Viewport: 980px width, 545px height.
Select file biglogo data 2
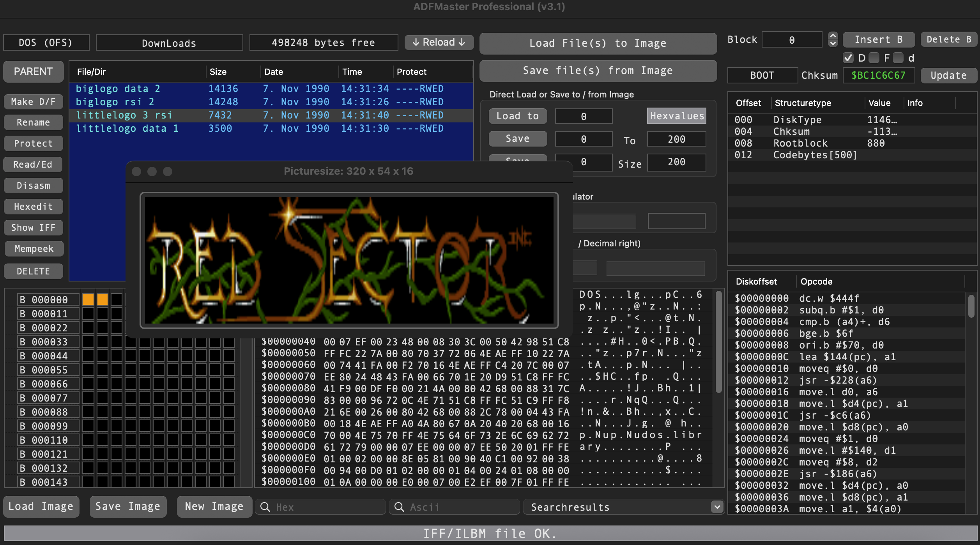coord(271,89)
